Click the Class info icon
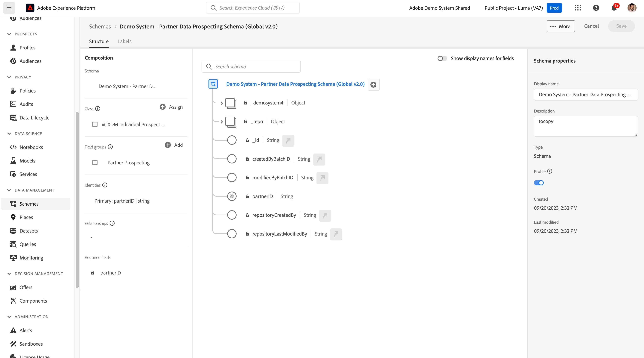Image resolution: width=644 pixels, height=358 pixels. point(98,109)
